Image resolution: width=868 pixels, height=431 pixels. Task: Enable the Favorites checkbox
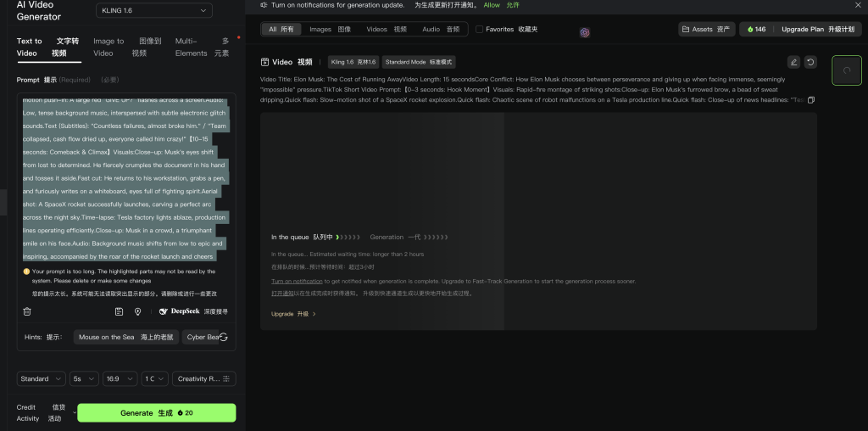point(480,29)
